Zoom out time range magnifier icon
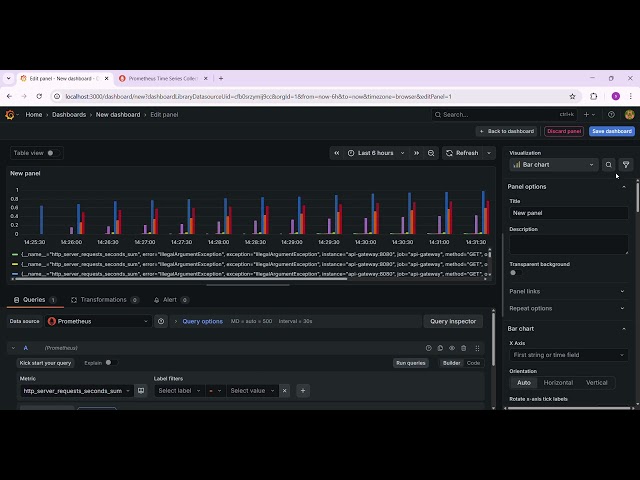The width and height of the screenshot is (640, 480). tap(431, 153)
